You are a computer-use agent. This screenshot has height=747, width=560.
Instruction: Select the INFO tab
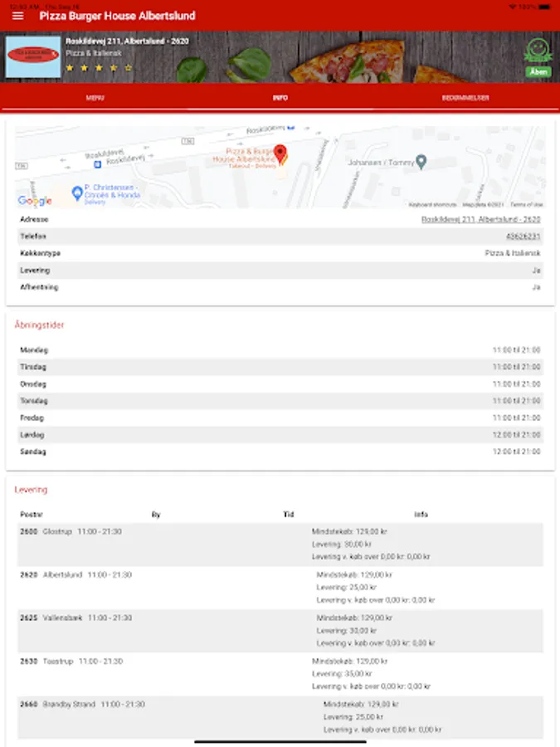[280, 98]
